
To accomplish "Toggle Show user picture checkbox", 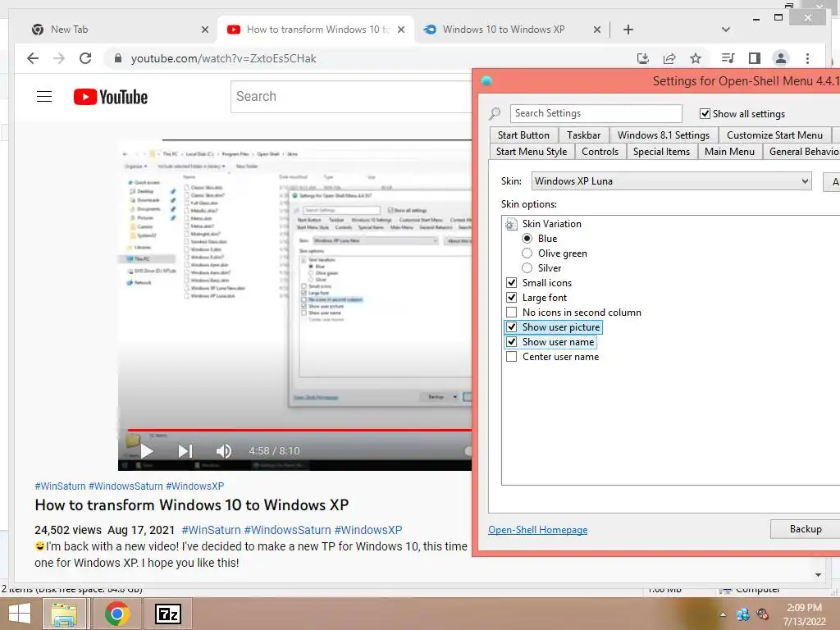I will pyautogui.click(x=512, y=326).
